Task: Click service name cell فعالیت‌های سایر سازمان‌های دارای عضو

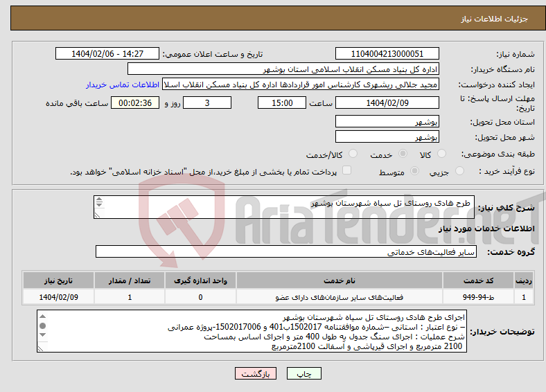Action: [339, 297]
